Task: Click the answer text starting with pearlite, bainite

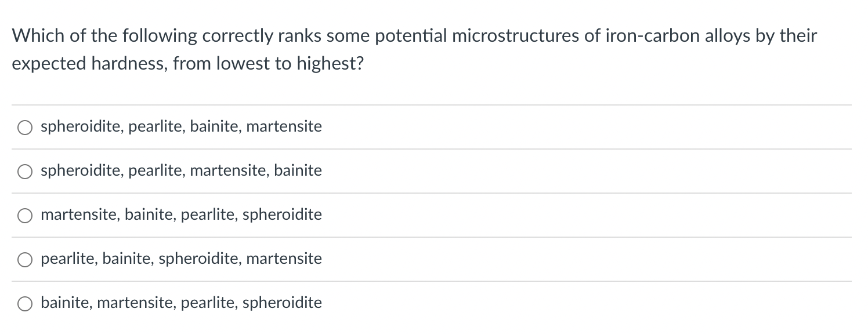Action: (x=181, y=259)
